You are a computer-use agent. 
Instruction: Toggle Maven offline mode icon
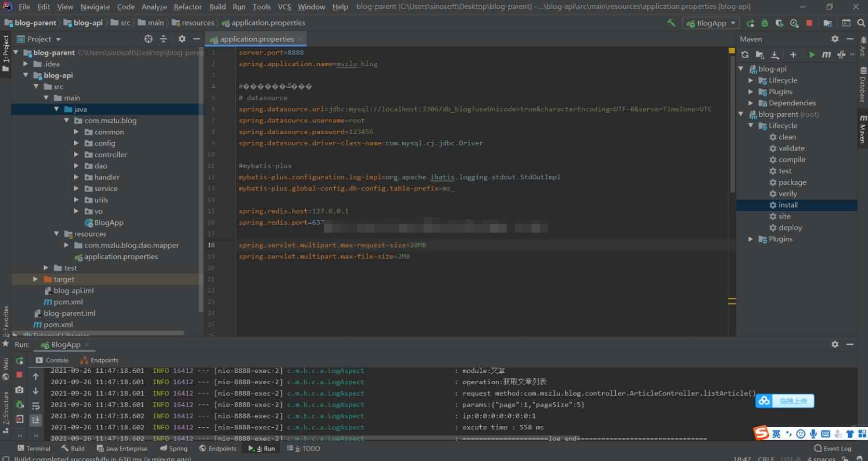tap(841, 55)
